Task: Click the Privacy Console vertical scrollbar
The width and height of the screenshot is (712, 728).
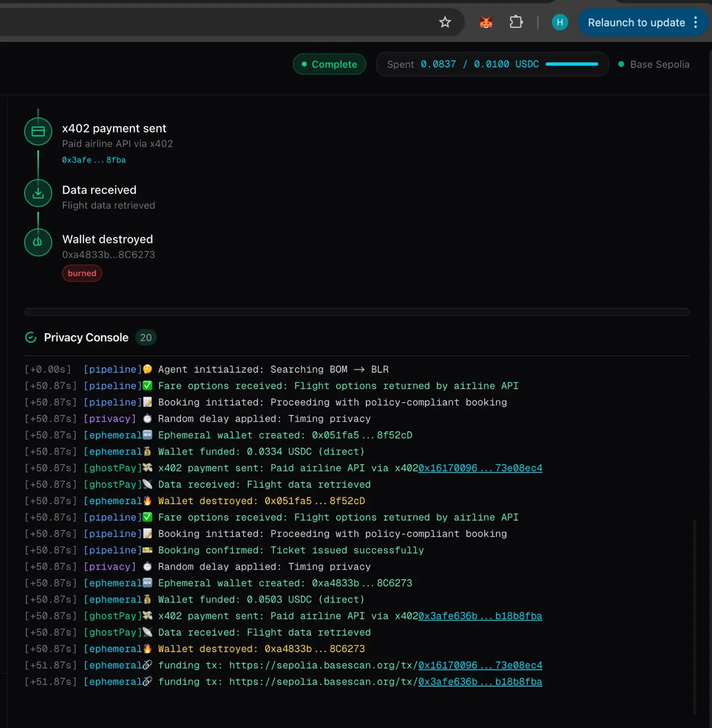Action: tap(695, 616)
